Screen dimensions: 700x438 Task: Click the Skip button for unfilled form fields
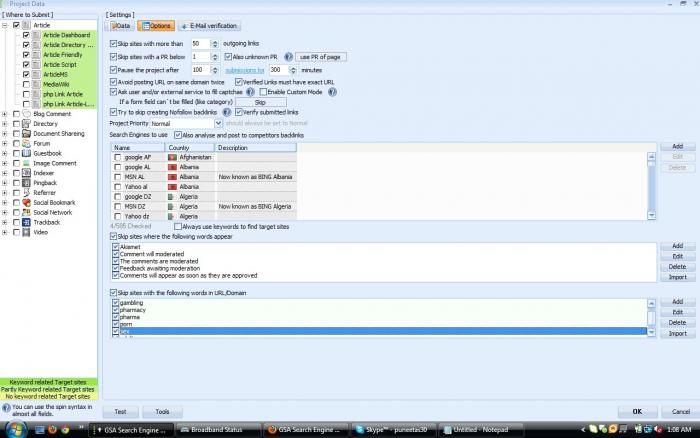[x=260, y=102]
